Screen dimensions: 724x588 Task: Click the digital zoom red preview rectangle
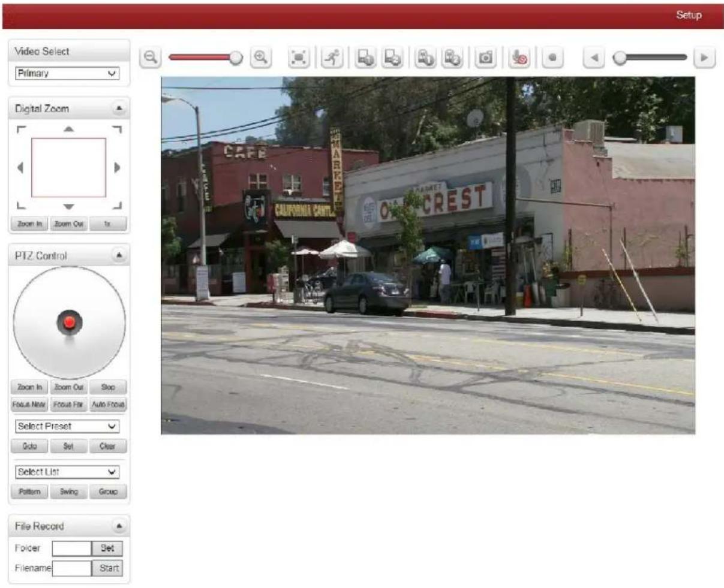(x=69, y=167)
